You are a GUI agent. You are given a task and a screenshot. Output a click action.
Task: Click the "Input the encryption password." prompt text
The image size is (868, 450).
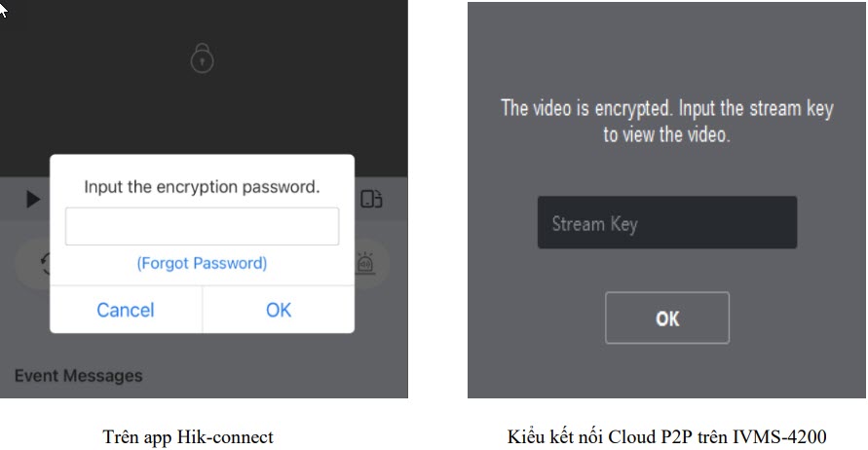[202, 186]
